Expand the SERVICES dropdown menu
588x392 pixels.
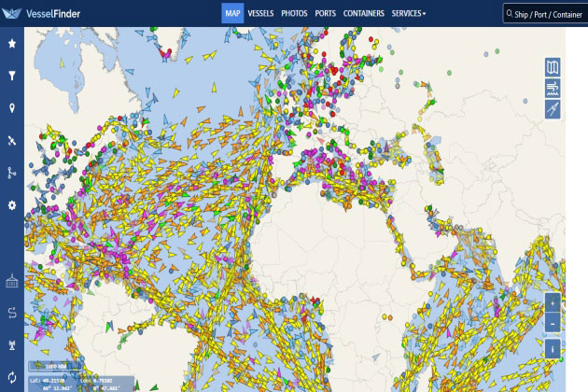pyautogui.click(x=409, y=14)
